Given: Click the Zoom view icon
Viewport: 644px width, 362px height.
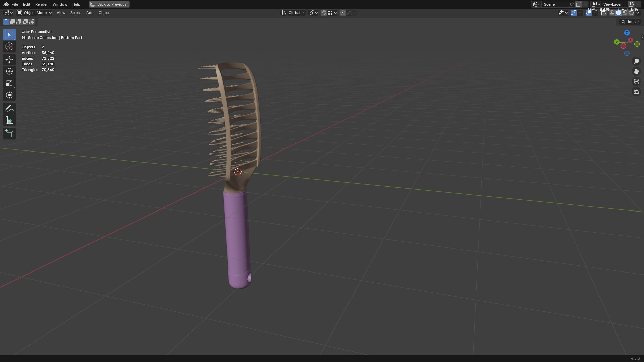Looking at the screenshot, I should pos(636,61).
